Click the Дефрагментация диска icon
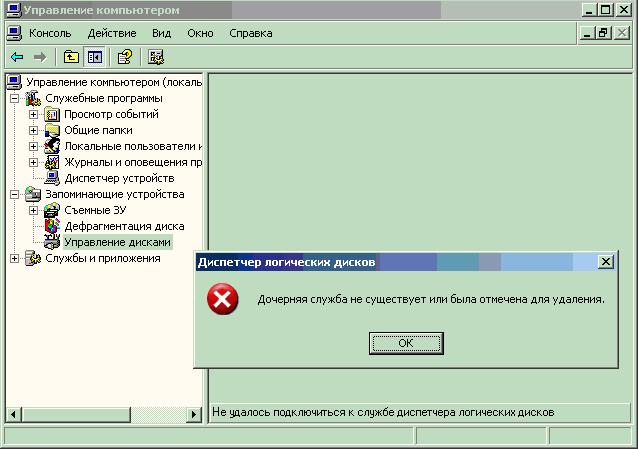This screenshot has width=638, height=449. pos(52,226)
